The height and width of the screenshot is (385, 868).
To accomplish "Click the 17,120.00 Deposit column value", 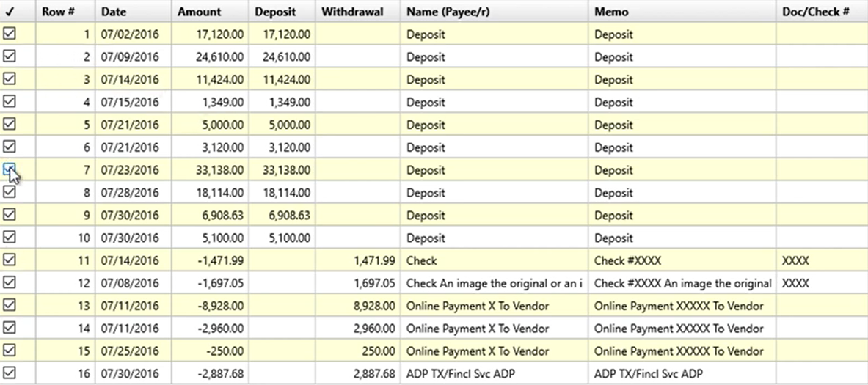I will tap(282, 34).
